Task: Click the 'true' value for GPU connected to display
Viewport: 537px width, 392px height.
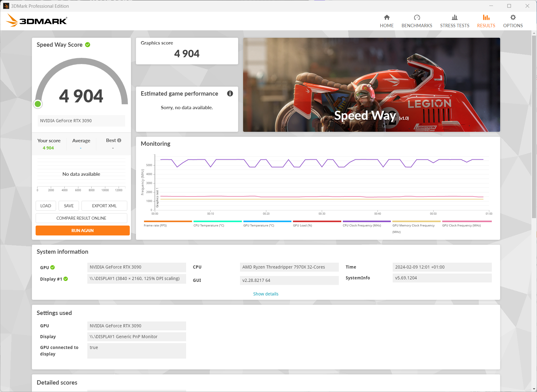Action: [x=137, y=351]
